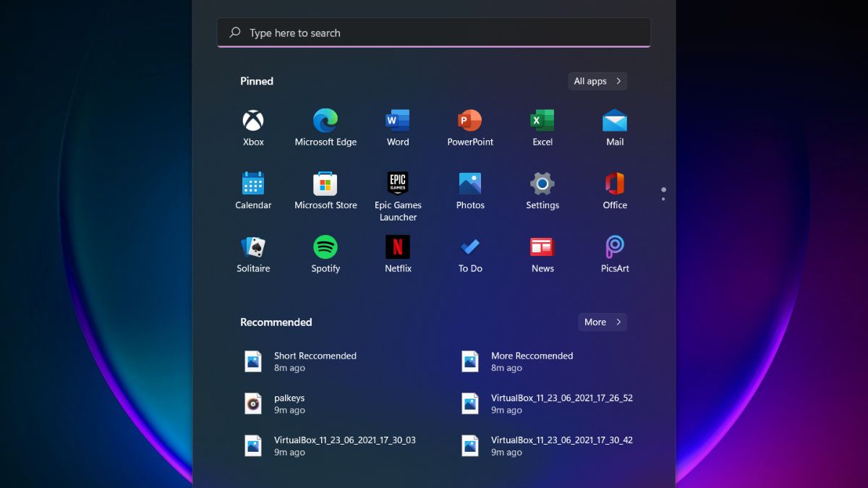Click in the 'Type here to search' field
Screen dimensions: 868x488
pos(434,33)
